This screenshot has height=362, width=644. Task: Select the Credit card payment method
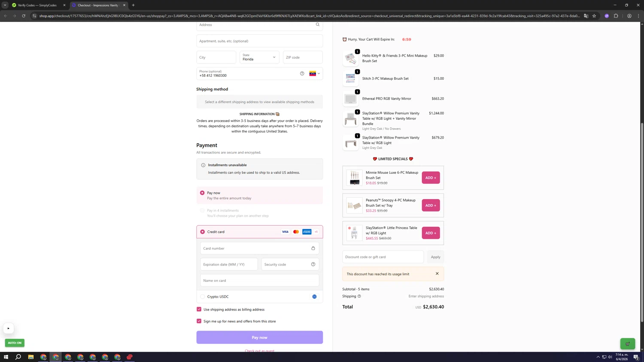(203, 232)
